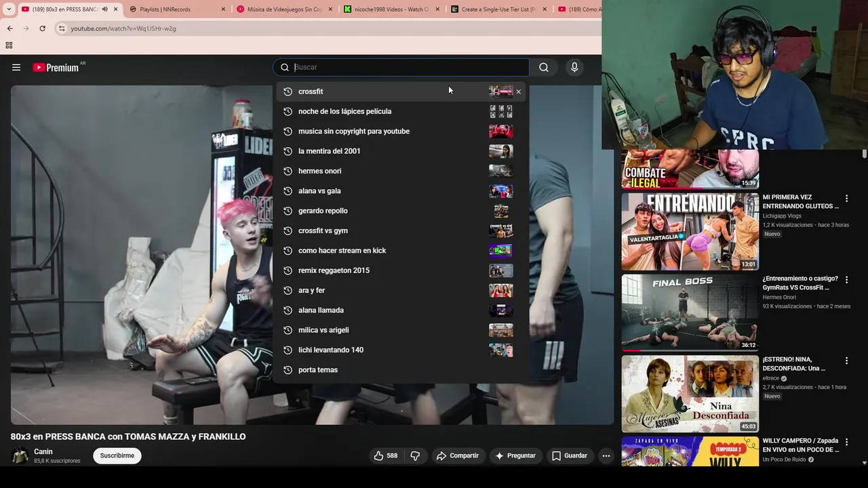Remove 'crossfit' suggestion with X icon
Image resolution: width=868 pixels, height=488 pixels.
coord(519,91)
